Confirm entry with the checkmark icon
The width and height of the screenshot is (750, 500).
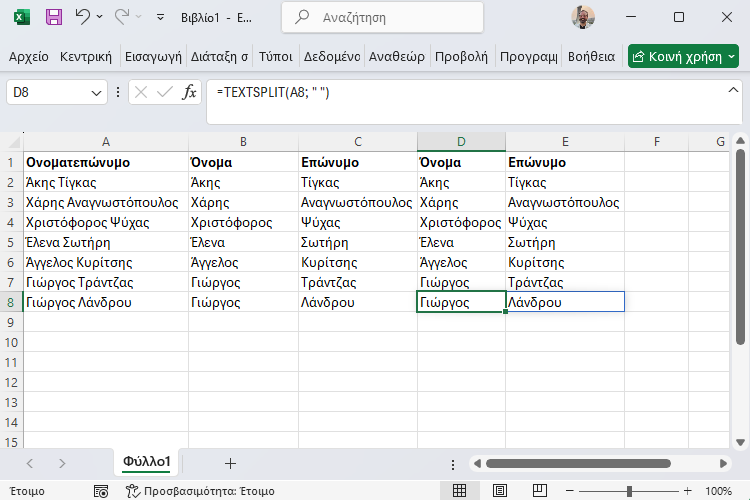165,92
